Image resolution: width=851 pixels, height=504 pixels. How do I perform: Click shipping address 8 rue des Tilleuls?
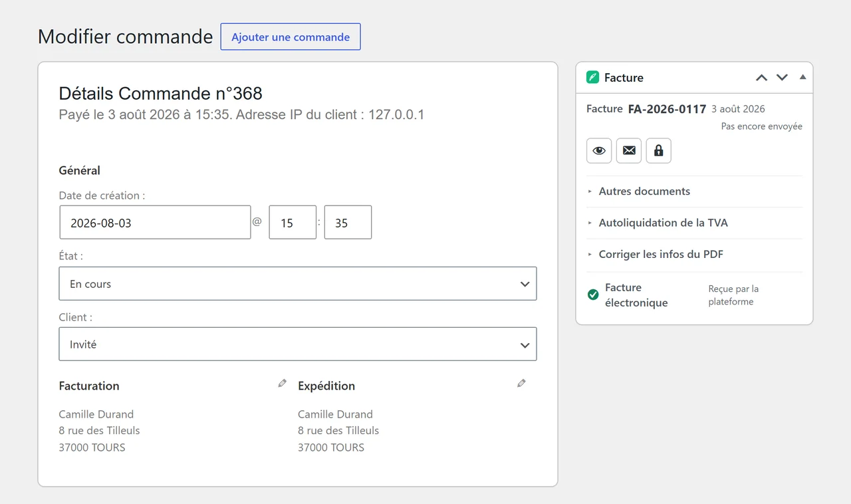pos(338,431)
